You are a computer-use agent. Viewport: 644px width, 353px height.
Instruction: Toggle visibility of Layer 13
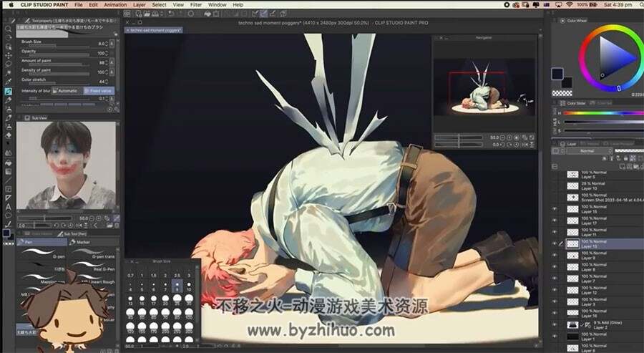(555, 243)
